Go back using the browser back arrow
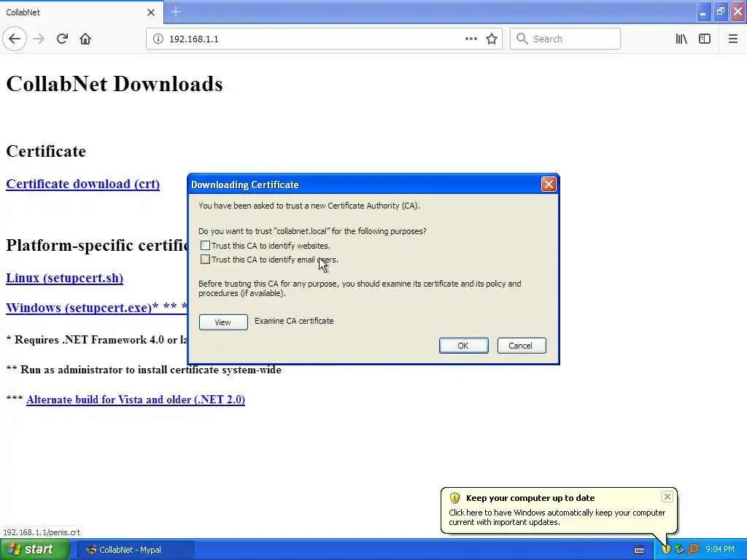747x560 pixels. [15, 39]
